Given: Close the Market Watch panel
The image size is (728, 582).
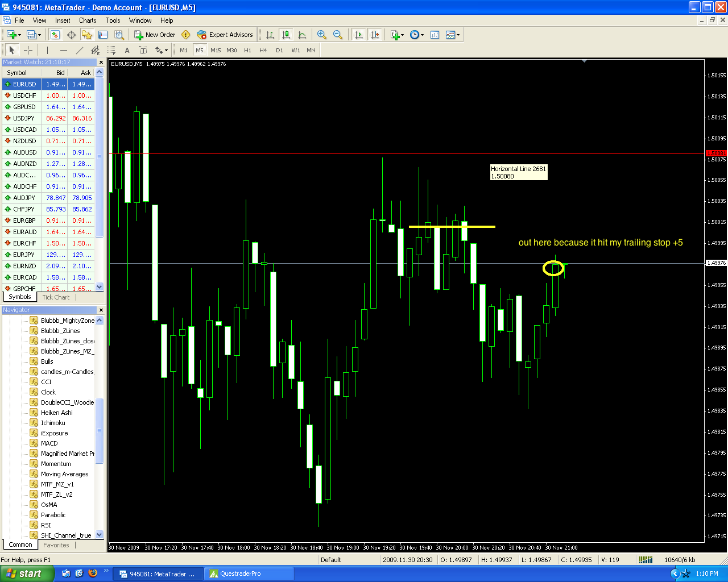Looking at the screenshot, I should [101, 63].
